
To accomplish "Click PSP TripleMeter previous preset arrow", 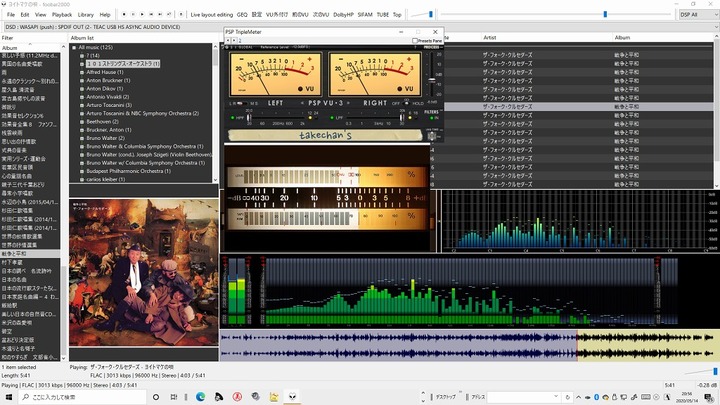I will click(x=228, y=41).
